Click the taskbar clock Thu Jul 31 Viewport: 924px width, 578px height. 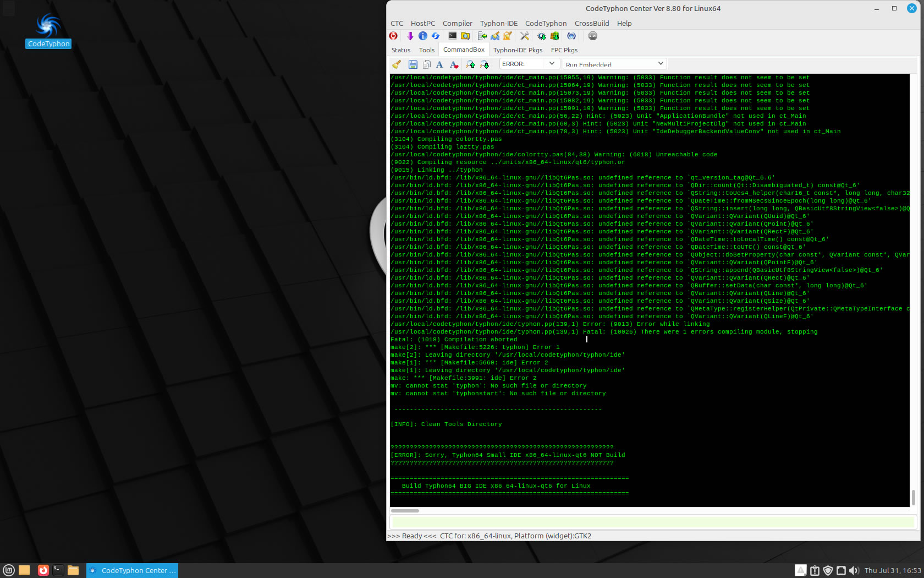tap(893, 570)
